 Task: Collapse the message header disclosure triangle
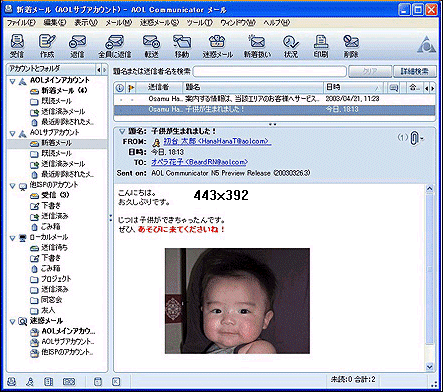tap(122, 131)
